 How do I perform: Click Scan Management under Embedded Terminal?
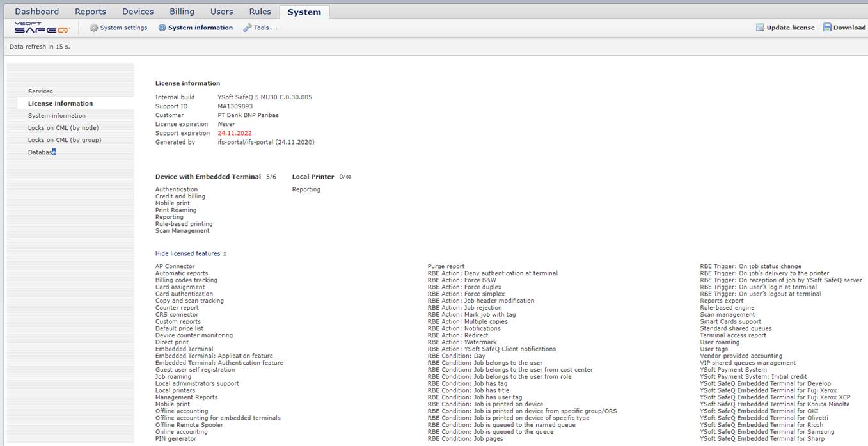click(x=182, y=231)
